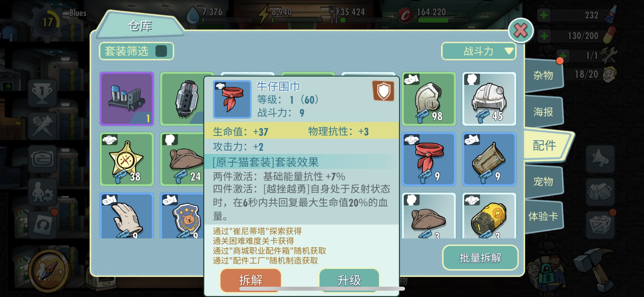Click the 升级 upgrade button
Viewport: 644px width, 297px height.
click(x=349, y=280)
